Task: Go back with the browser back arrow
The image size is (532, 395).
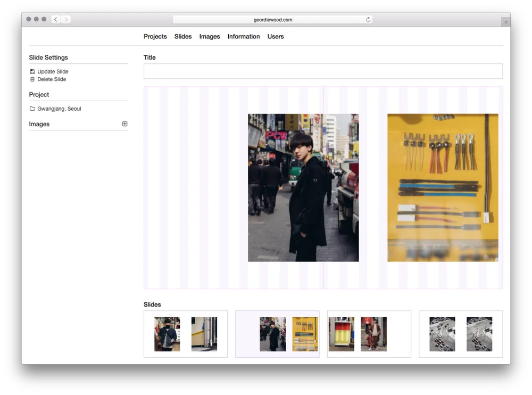Action: tap(56, 19)
